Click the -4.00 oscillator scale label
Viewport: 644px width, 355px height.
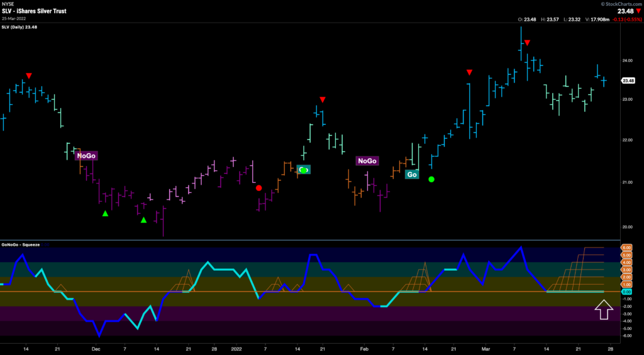pyautogui.click(x=627, y=321)
